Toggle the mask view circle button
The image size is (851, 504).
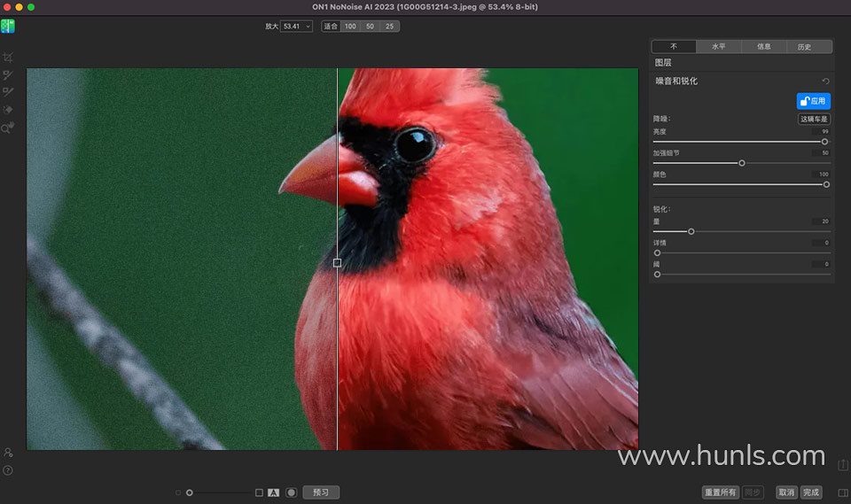point(291,492)
